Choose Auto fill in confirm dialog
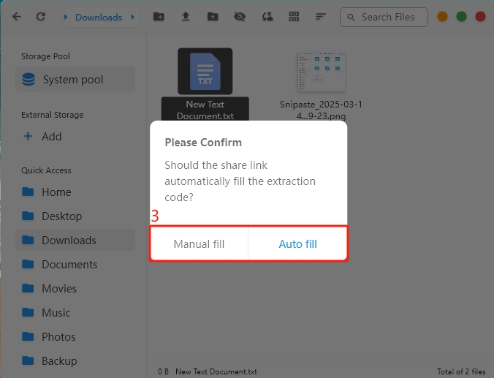Viewport: 494px width, 378px height. click(x=298, y=244)
